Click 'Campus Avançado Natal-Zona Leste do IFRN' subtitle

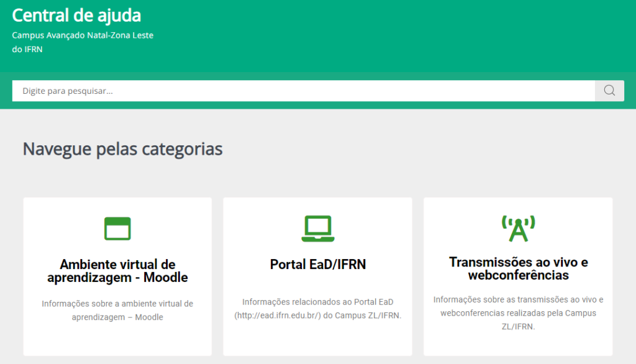point(83,42)
